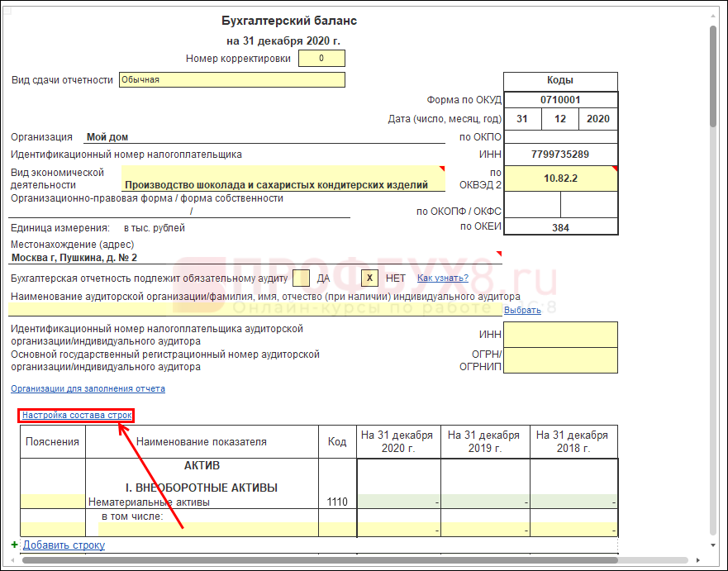Click the ОКЕИ code 384
The width and height of the screenshot is (728, 571).
pyautogui.click(x=560, y=227)
